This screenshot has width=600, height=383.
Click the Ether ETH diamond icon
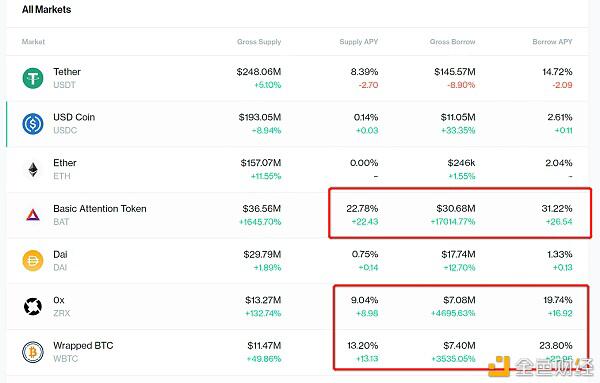point(33,169)
